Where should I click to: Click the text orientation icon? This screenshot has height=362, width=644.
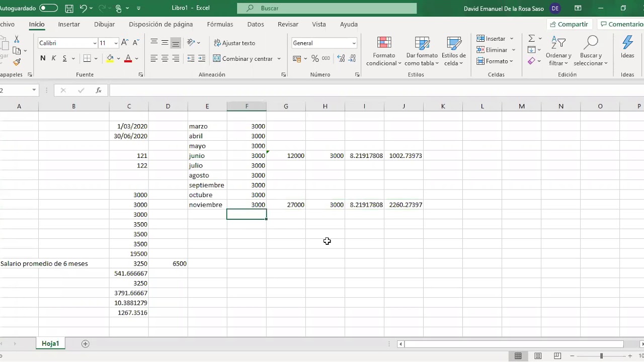[191, 43]
